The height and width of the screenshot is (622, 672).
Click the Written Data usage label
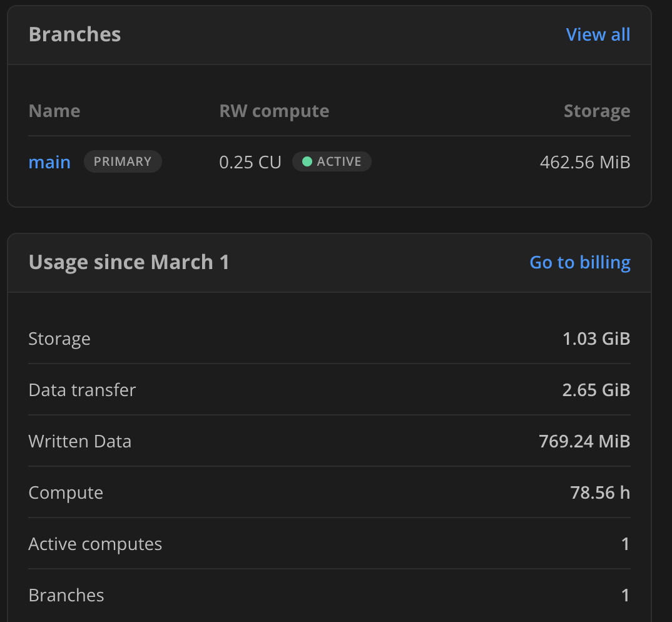pyautogui.click(x=80, y=441)
